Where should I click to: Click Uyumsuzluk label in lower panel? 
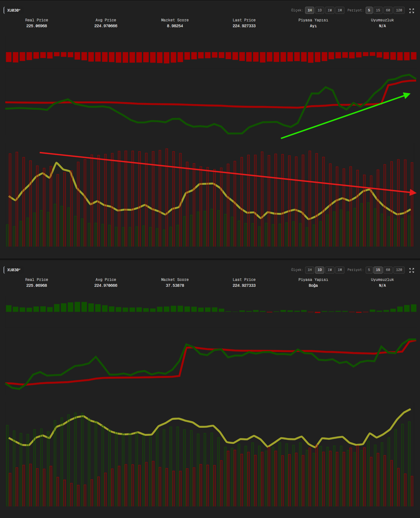(382, 280)
